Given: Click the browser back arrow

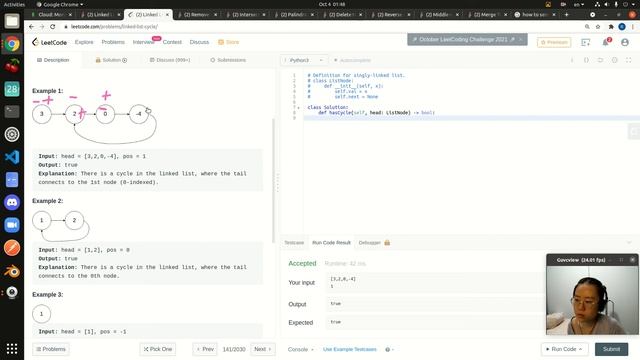Looking at the screenshot, I should (x=31, y=27).
